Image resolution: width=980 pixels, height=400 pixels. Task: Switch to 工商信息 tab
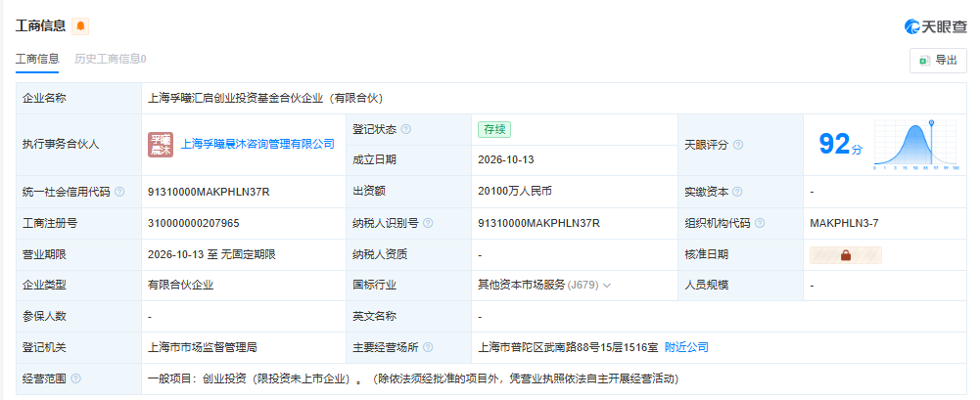pos(37,60)
